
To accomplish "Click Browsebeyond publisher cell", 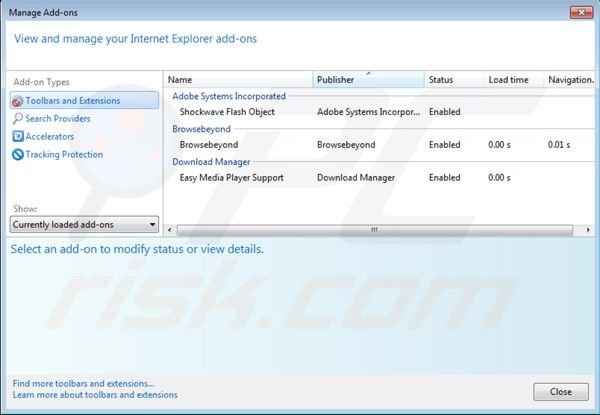I will (346, 145).
